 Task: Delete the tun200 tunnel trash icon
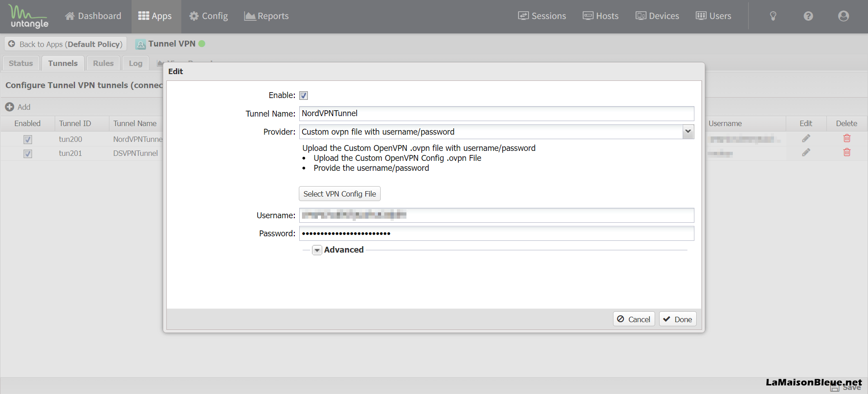coord(847,138)
